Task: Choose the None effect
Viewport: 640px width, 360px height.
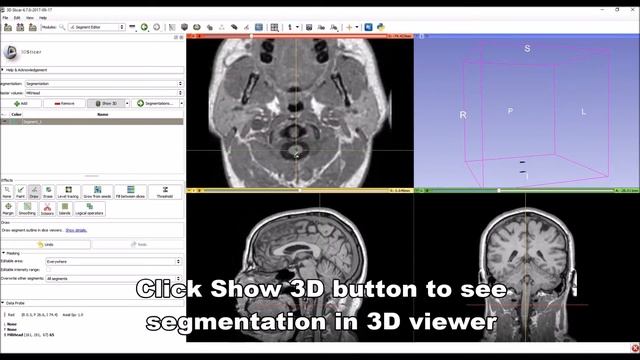Action: click(x=7, y=192)
